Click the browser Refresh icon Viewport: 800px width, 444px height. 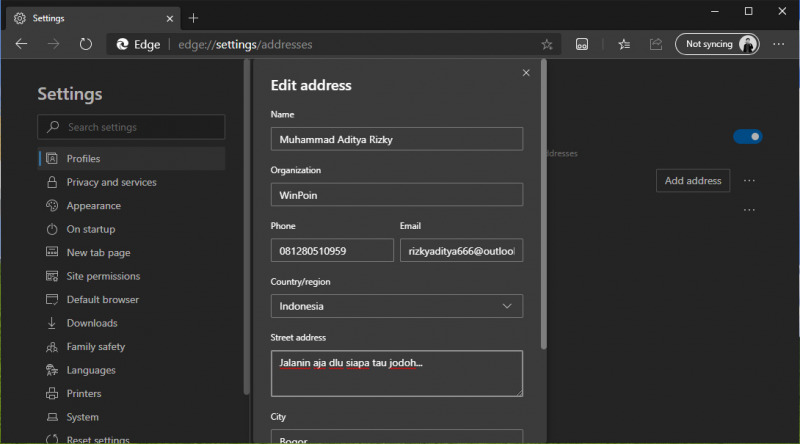(86, 44)
